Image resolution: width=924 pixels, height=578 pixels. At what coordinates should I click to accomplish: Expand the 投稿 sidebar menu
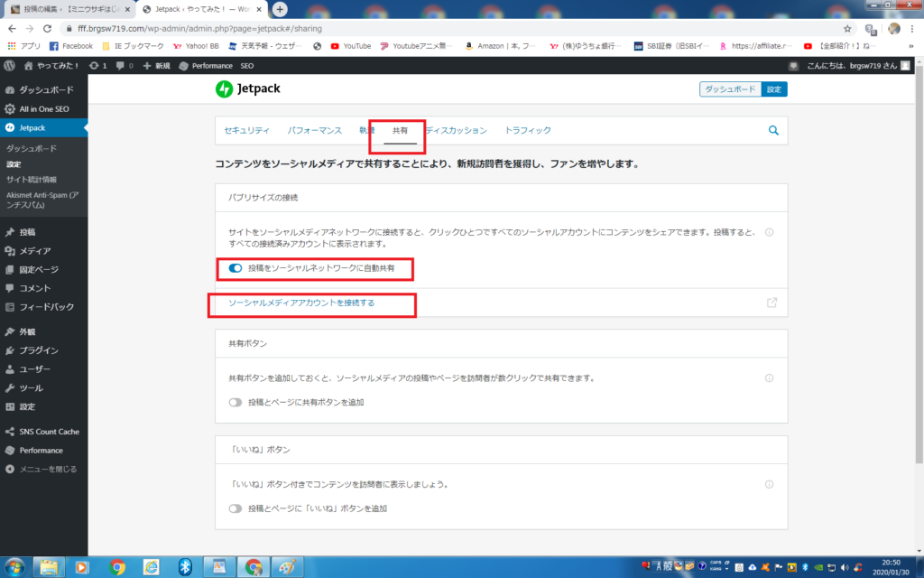tap(27, 232)
